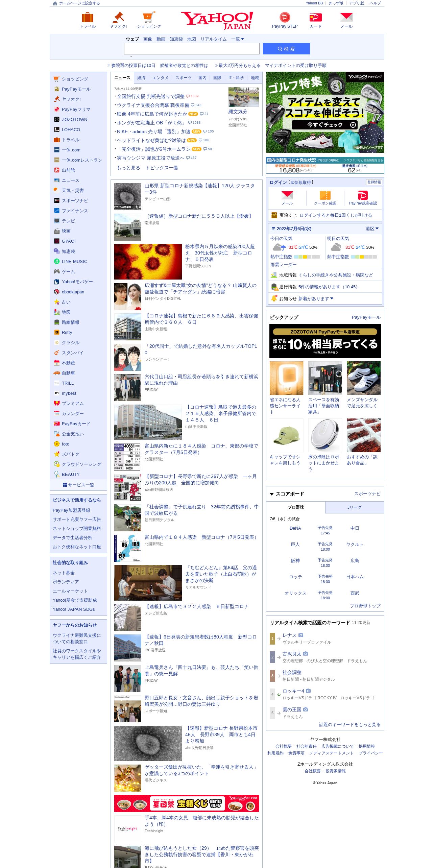Open the 夏の祭 宝箱くじ banner

tap(187, 803)
